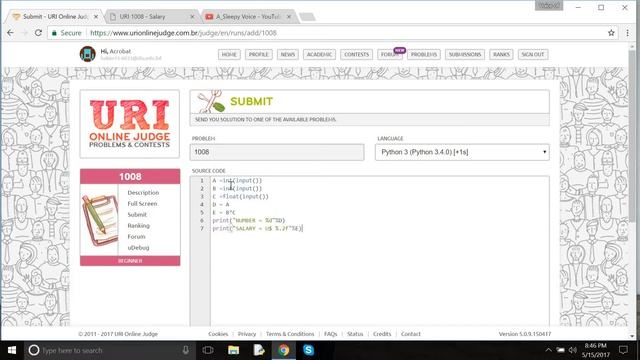
Task: Click the Secure padlock site info
Action: 66,33
